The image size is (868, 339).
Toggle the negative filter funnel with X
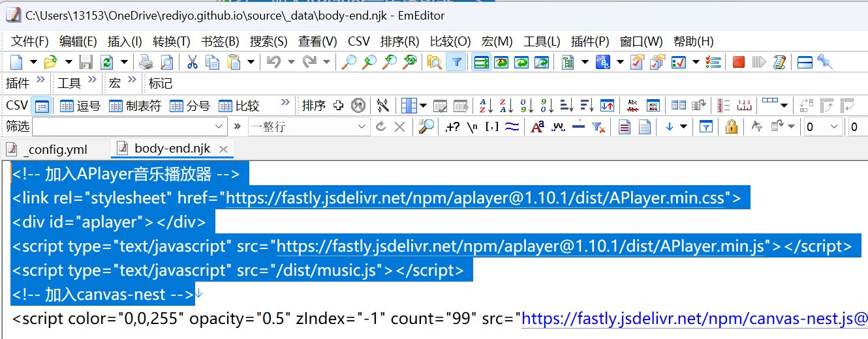(x=598, y=126)
